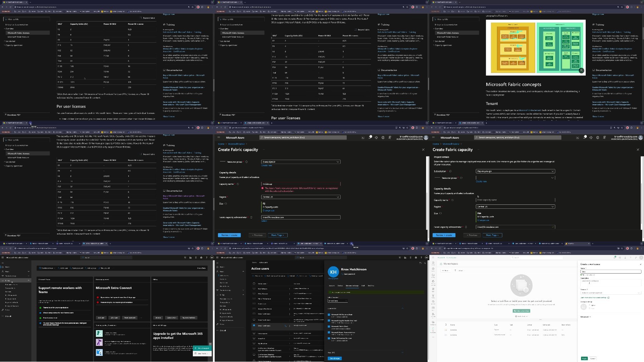
Task: Open Dashboard view menu in admin center home
Action: 47,268
